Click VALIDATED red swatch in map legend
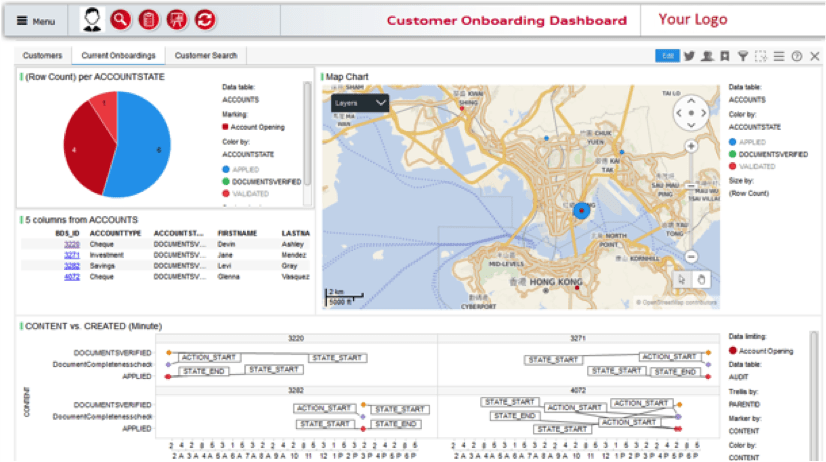 (x=732, y=166)
